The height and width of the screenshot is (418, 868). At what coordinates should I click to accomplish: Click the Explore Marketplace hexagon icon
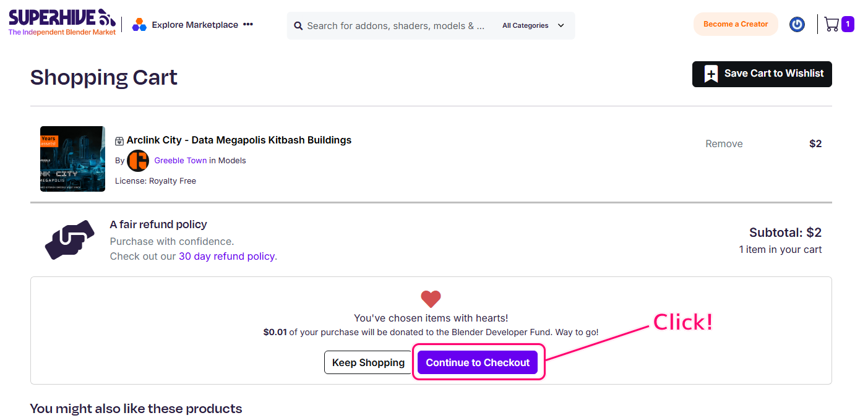pyautogui.click(x=139, y=25)
